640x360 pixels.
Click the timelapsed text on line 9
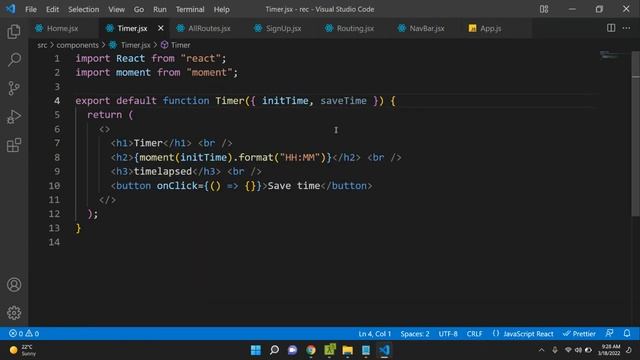pyautogui.click(x=163, y=171)
